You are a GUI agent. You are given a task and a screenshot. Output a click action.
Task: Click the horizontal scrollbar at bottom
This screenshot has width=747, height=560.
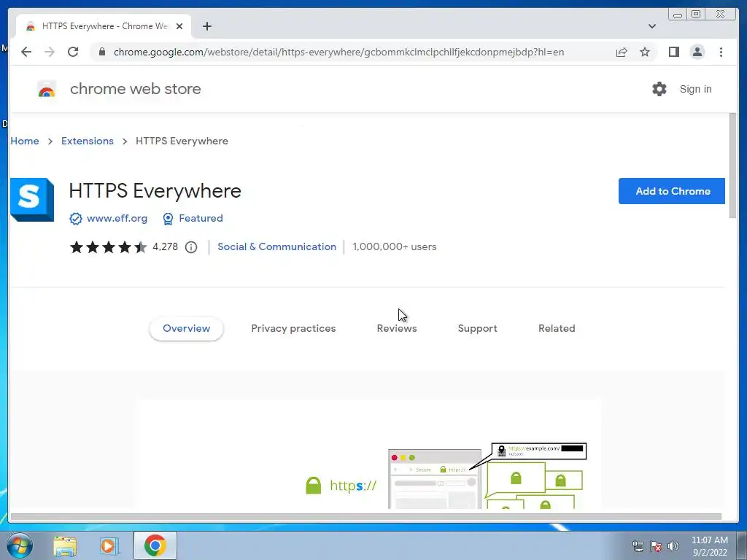(x=366, y=517)
